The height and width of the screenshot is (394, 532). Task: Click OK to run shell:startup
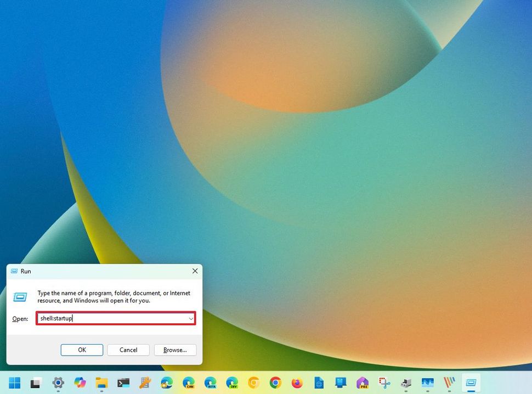pyautogui.click(x=81, y=350)
